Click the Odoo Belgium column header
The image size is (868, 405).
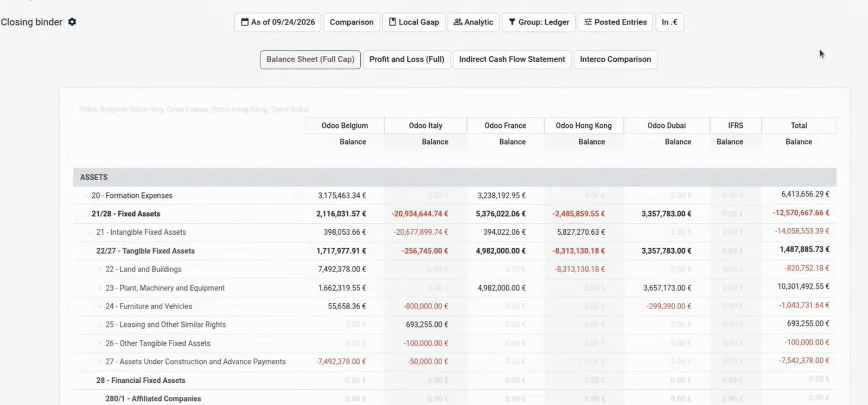click(344, 126)
